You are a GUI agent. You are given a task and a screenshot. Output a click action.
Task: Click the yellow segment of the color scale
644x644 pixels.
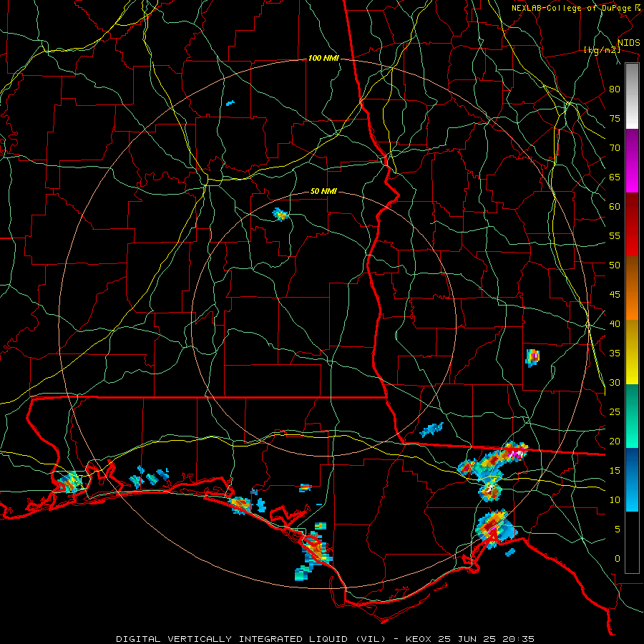click(632, 352)
